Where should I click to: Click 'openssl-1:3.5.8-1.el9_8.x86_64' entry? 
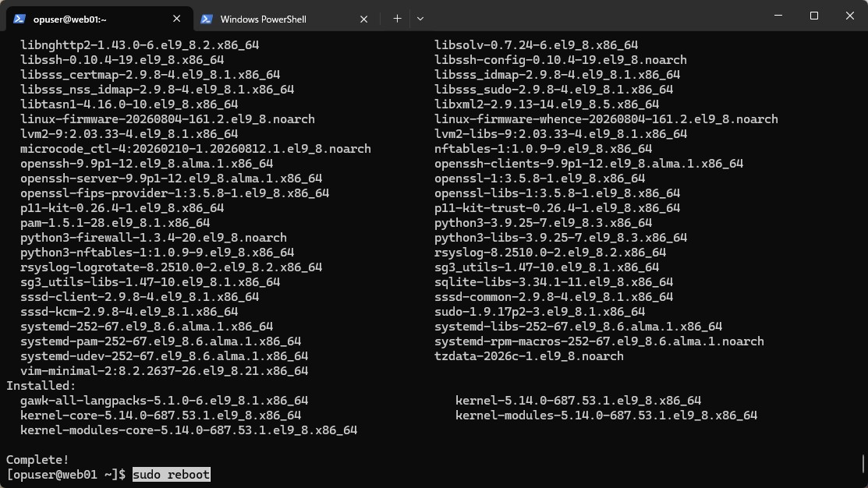point(540,179)
